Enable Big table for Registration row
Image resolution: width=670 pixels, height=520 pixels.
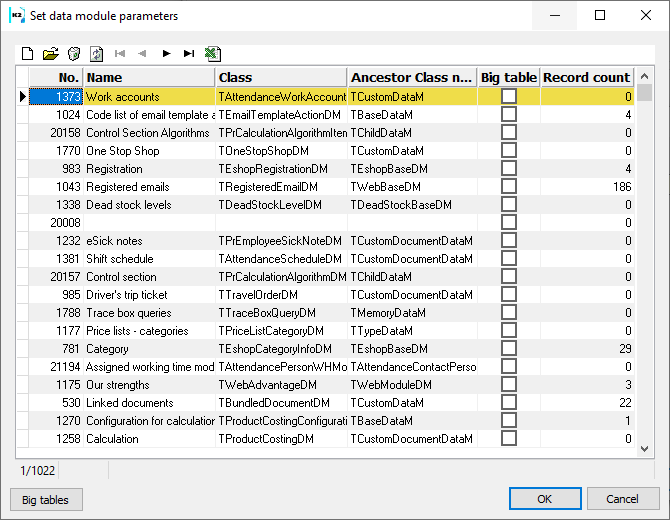point(508,168)
